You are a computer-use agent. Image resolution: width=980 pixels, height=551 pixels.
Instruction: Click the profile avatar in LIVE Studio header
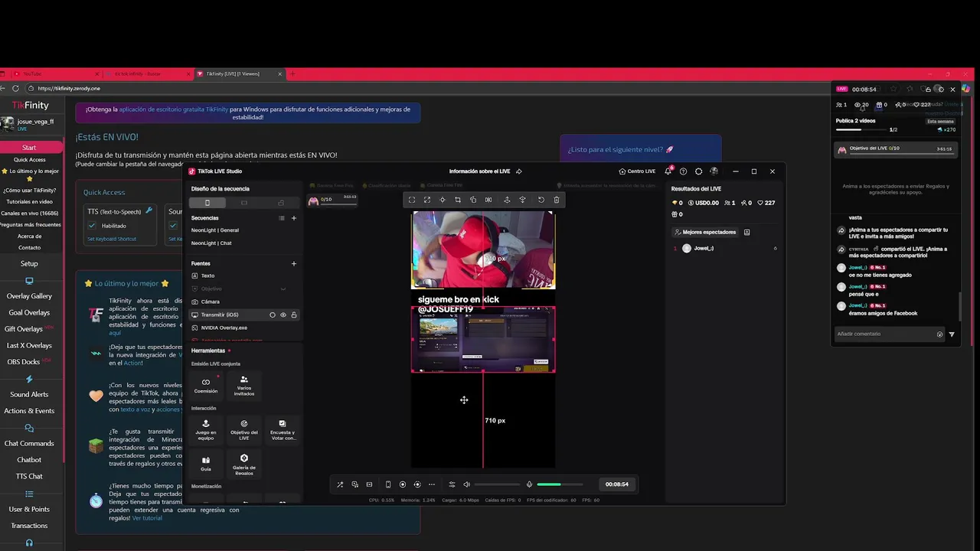(x=714, y=171)
